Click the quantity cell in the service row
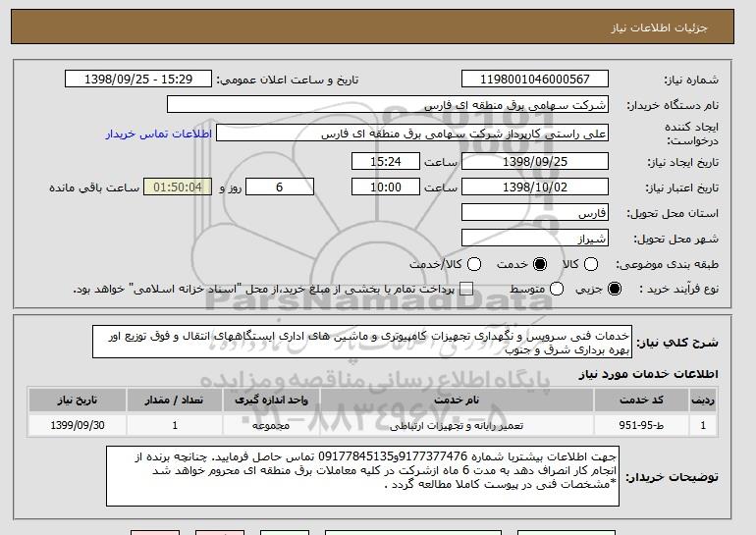 point(174,426)
